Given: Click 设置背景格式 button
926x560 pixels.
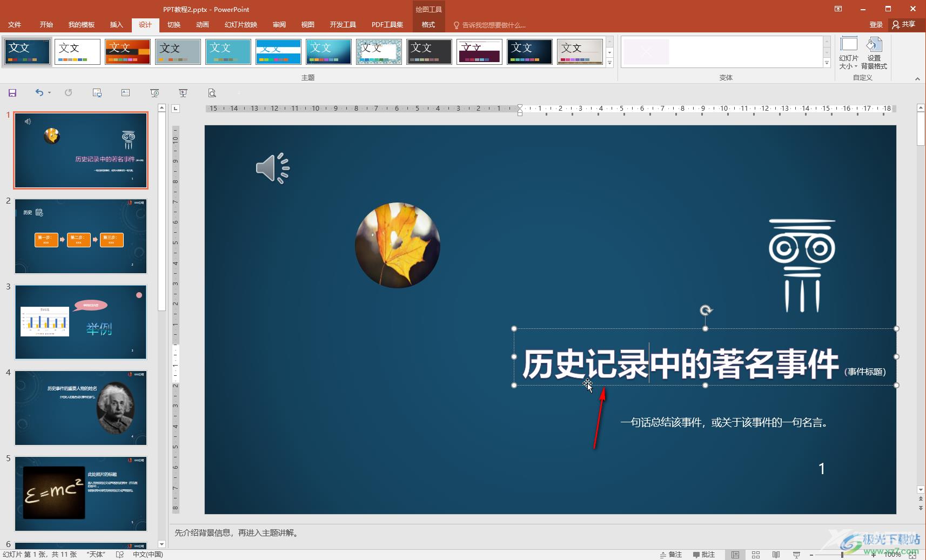Looking at the screenshot, I should point(874,53).
